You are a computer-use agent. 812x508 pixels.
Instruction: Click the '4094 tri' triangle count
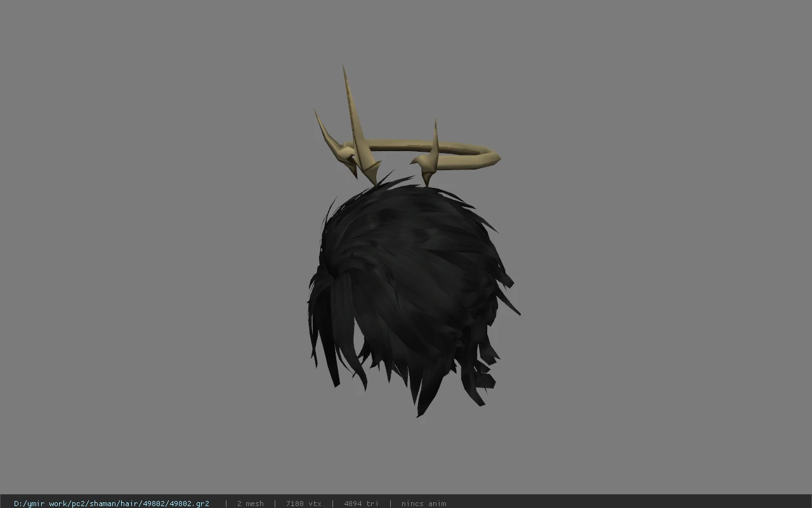pos(361,503)
